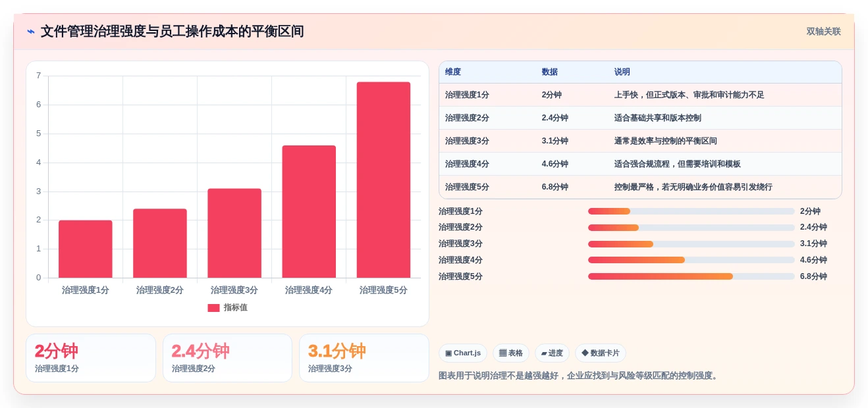This screenshot has width=868, height=408.
Task: Click the diamond icon in the 数据卡片 tag
Action: point(585,353)
